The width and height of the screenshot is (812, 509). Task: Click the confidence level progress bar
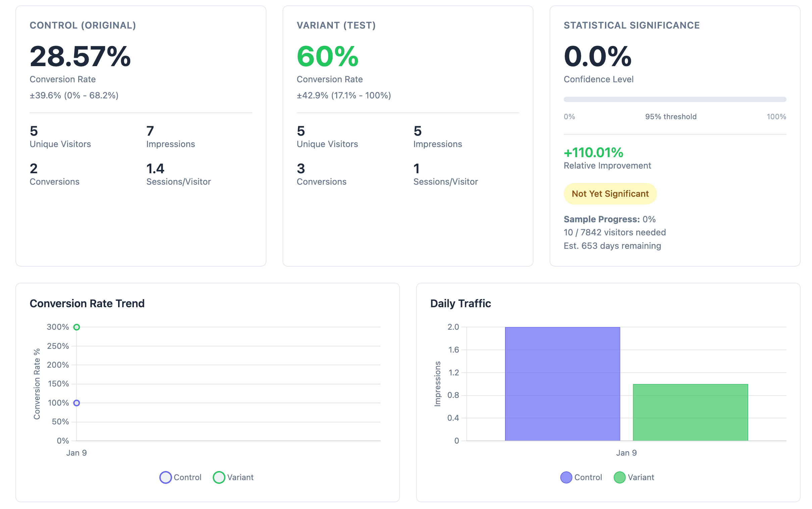click(675, 99)
